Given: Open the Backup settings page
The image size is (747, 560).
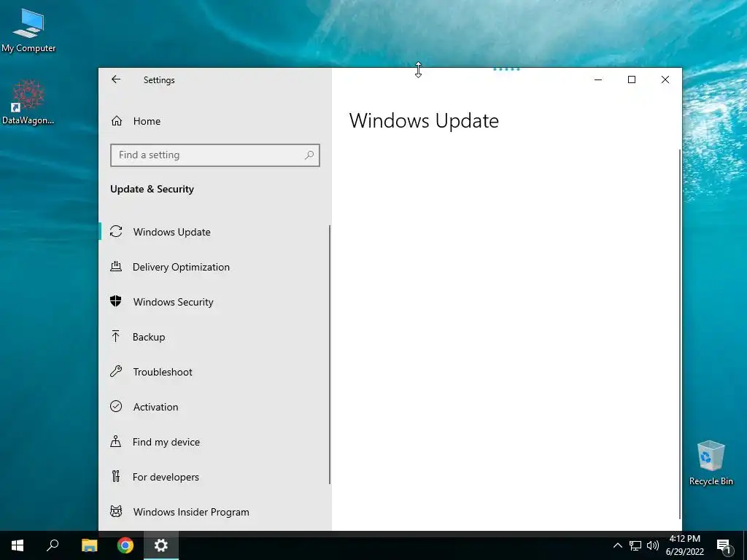Looking at the screenshot, I should pyautogui.click(x=215, y=337).
